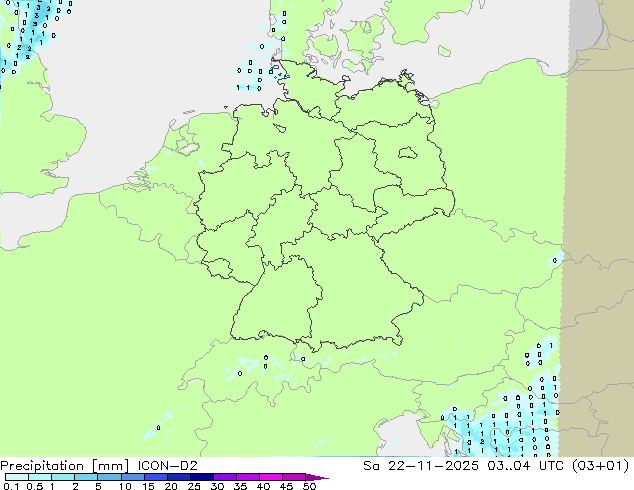Select legend swatch between 10 and 15

tap(132, 477)
